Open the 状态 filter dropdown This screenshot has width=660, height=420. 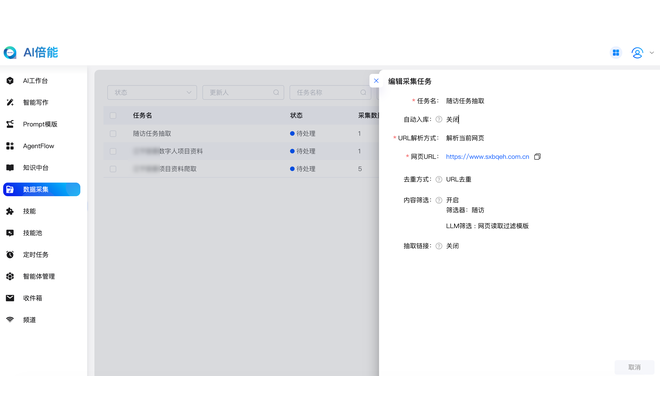[152, 93]
